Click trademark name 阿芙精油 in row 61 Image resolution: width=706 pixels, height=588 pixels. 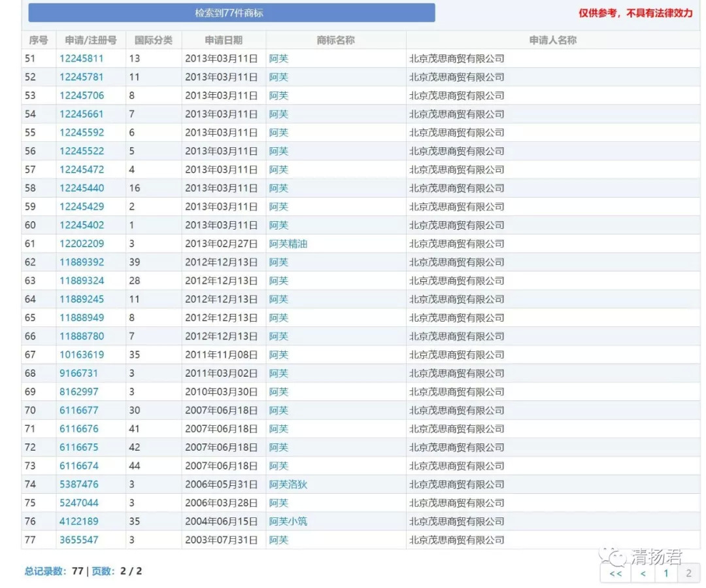coord(288,244)
